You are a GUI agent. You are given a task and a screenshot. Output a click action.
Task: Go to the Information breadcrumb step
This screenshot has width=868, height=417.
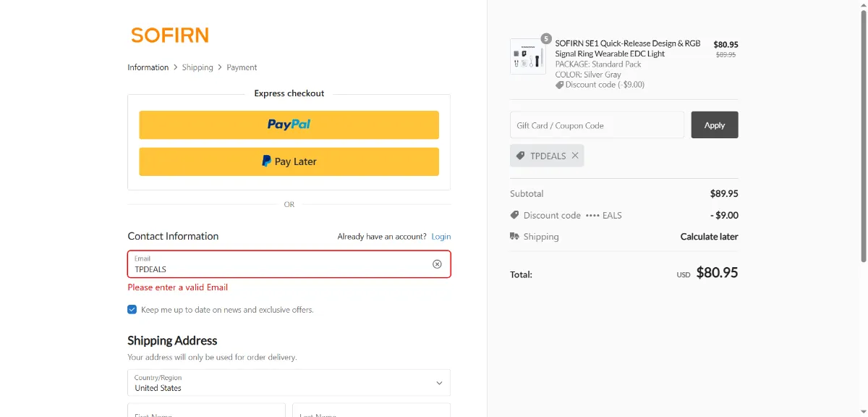point(148,67)
